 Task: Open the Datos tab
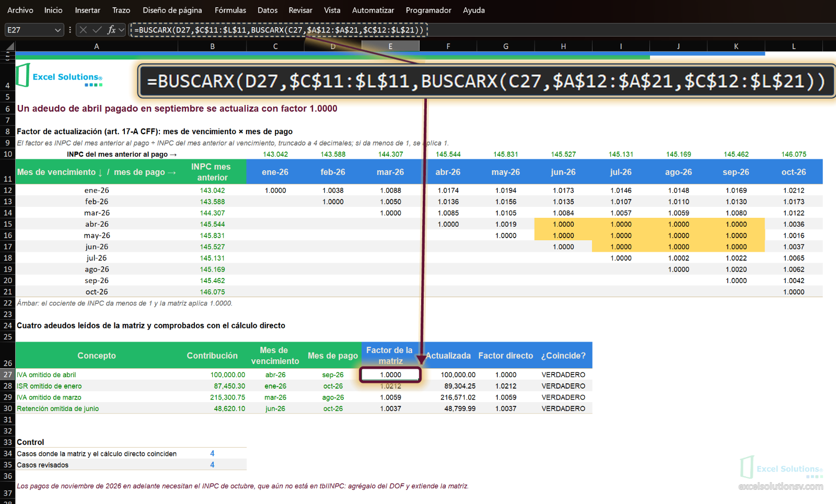tap(268, 10)
